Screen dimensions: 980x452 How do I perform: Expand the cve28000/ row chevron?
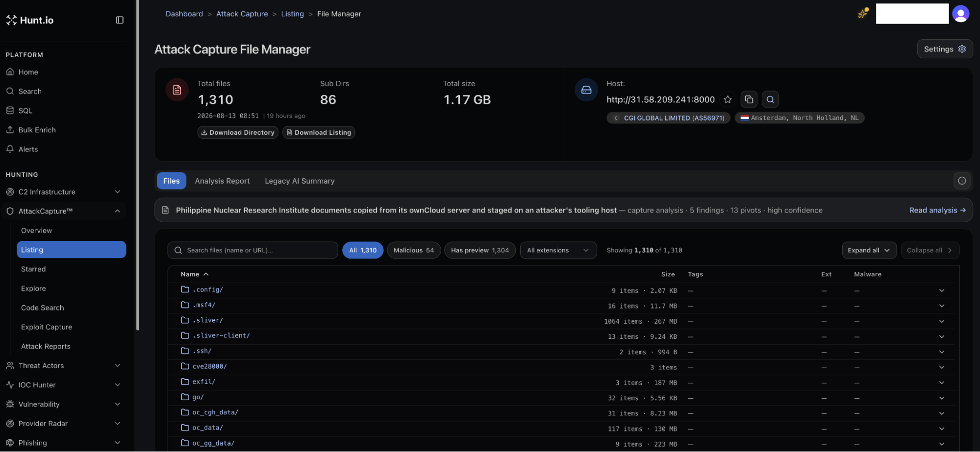coord(942,367)
